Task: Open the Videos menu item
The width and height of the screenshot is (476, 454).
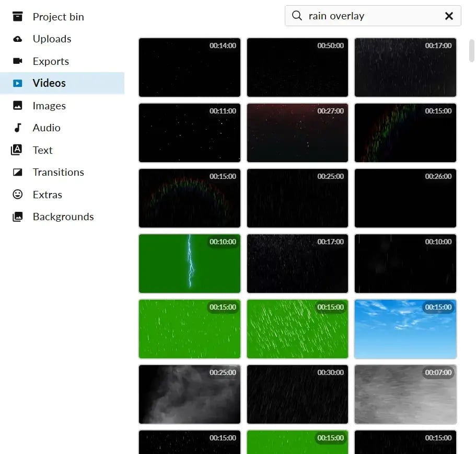Action: click(x=49, y=83)
